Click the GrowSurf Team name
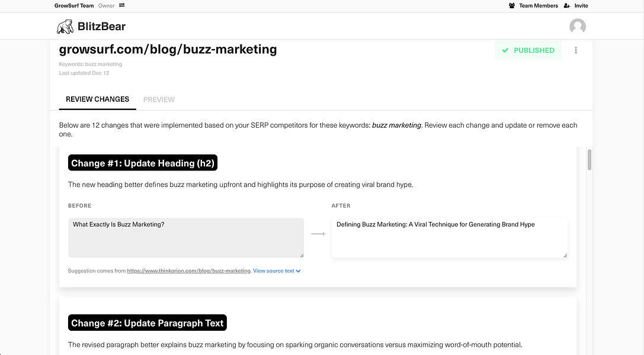644x355 pixels. click(x=74, y=6)
